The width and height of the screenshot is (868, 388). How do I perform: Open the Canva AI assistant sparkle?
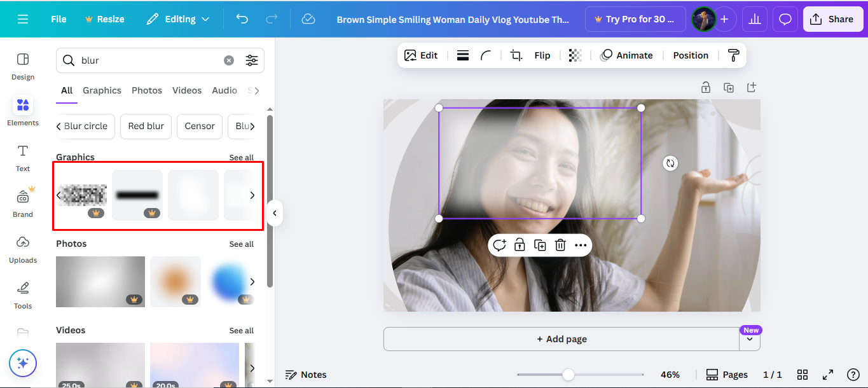click(23, 363)
